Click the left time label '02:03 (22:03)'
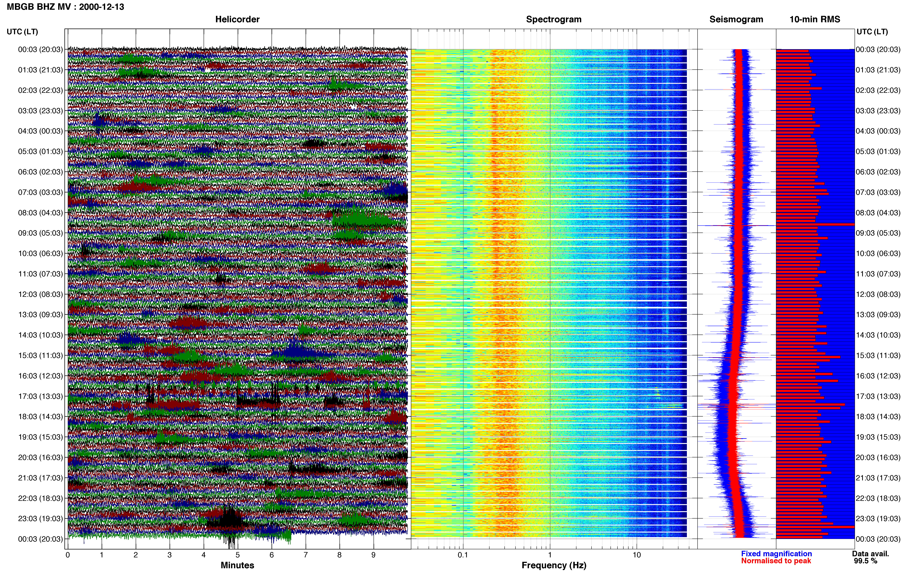This screenshot has width=924, height=578. point(41,90)
